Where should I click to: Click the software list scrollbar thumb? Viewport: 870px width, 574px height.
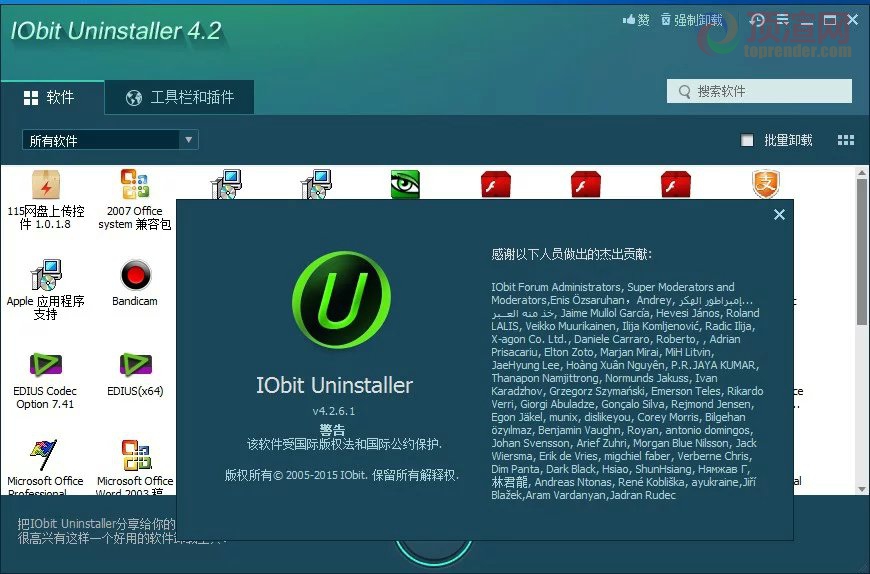[862, 252]
